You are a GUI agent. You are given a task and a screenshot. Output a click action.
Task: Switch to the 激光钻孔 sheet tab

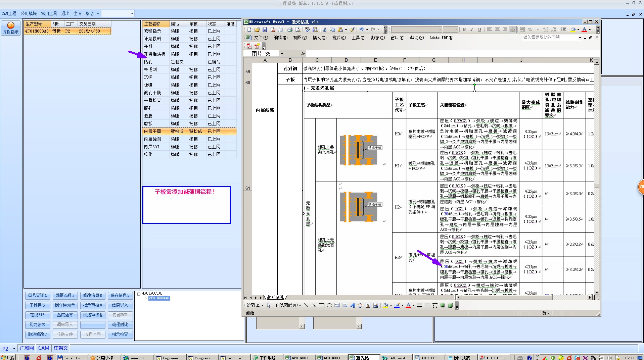275,298
